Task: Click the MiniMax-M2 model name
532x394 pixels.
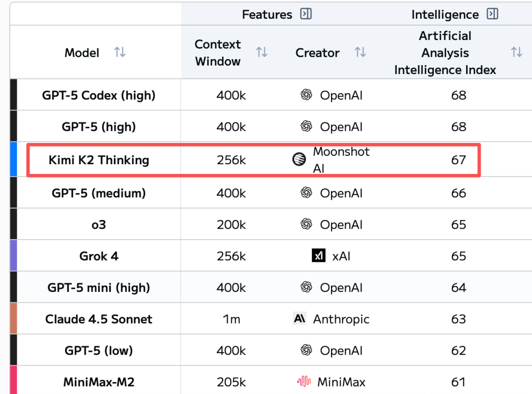Action: pyautogui.click(x=99, y=382)
